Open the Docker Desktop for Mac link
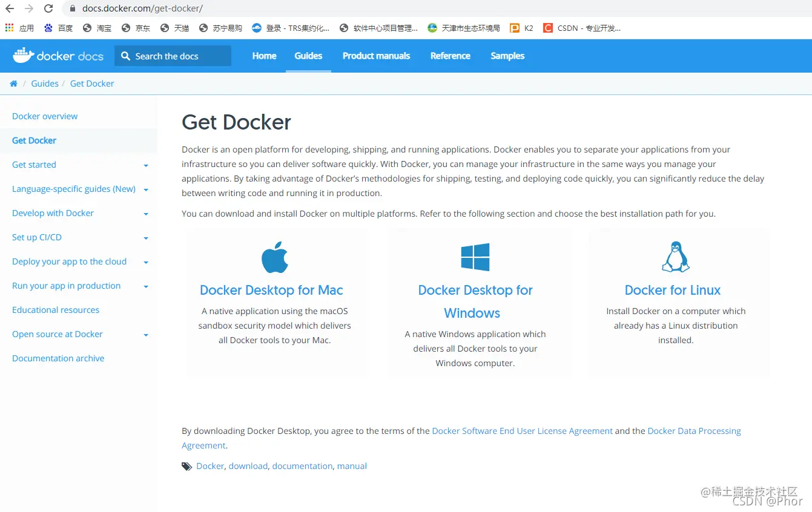Viewport: 812px width, 512px height. [x=271, y=290]
